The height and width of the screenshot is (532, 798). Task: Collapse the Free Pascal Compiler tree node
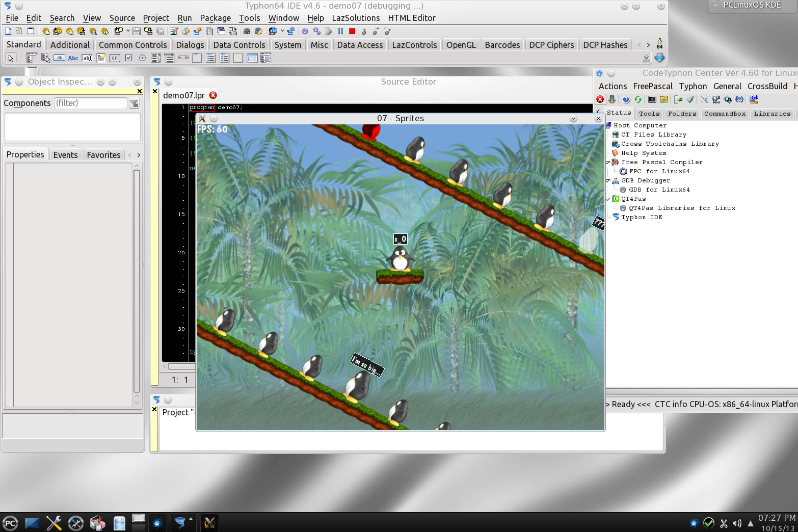(608, 162)
